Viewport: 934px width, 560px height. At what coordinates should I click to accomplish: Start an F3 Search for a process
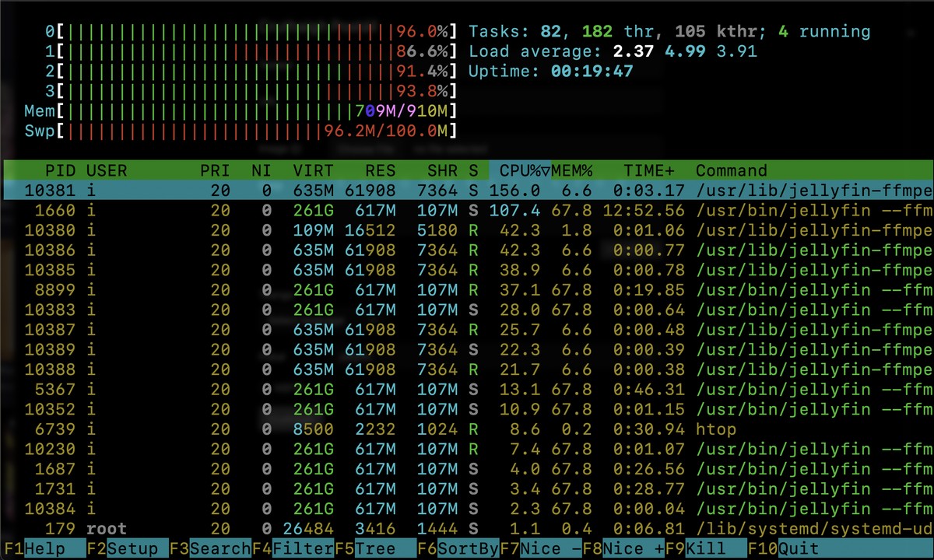[x=210, y=549]
